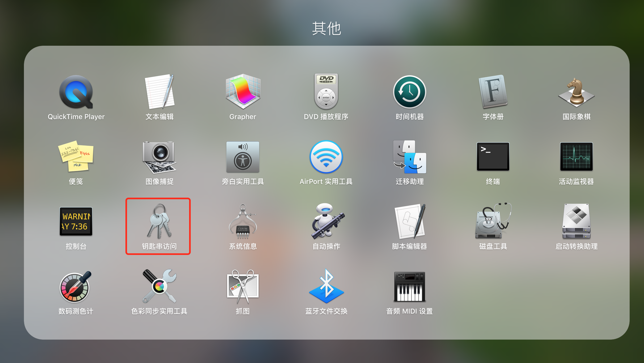Open 终端 (Terminal)
The height and width of the screenshot is (363, 644).
click(x=493, y=157)
